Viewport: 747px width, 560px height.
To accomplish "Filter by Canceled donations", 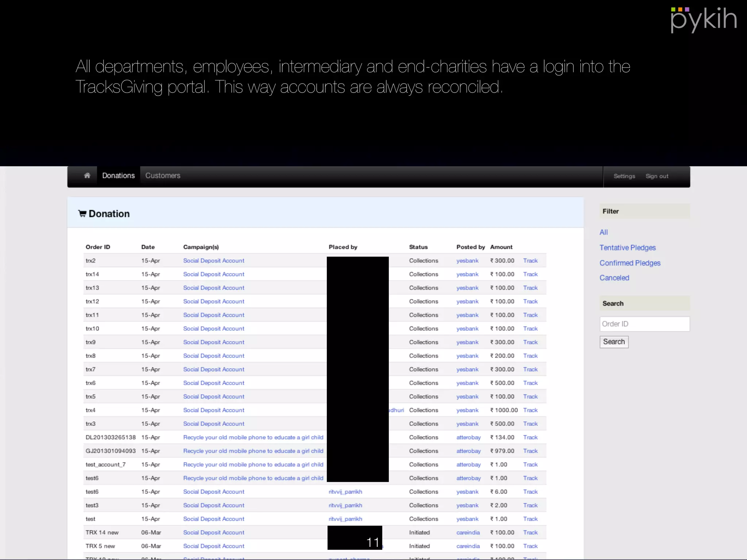I will [x=614, y=278].
